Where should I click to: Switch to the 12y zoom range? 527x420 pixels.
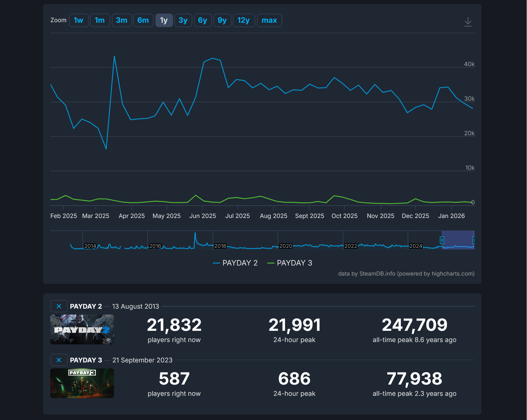click(x=244, y=20)
